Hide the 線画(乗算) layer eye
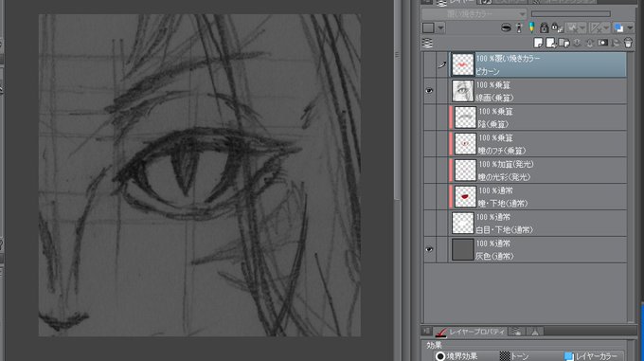Viewport: 644px width, 361px height. 429,91
